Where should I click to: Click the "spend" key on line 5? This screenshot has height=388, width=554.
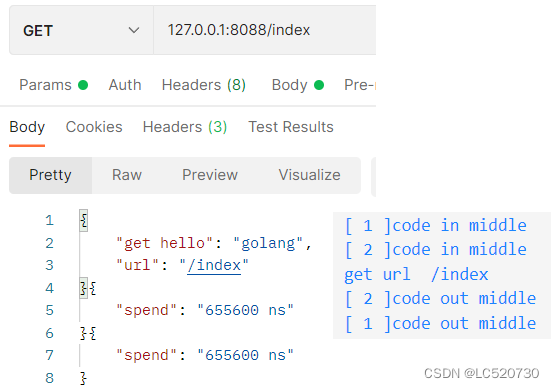tap(146, 310)
